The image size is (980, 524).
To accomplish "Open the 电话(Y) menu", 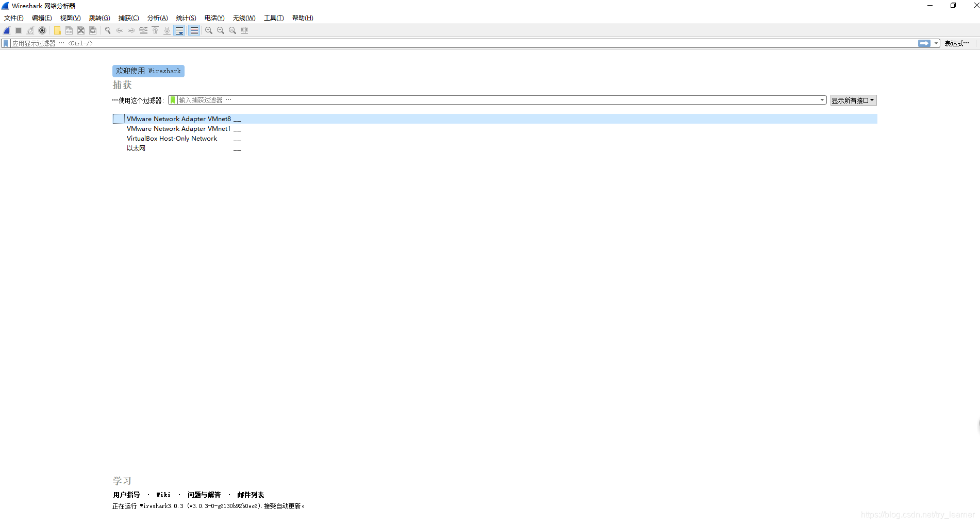I will point(214,18).
